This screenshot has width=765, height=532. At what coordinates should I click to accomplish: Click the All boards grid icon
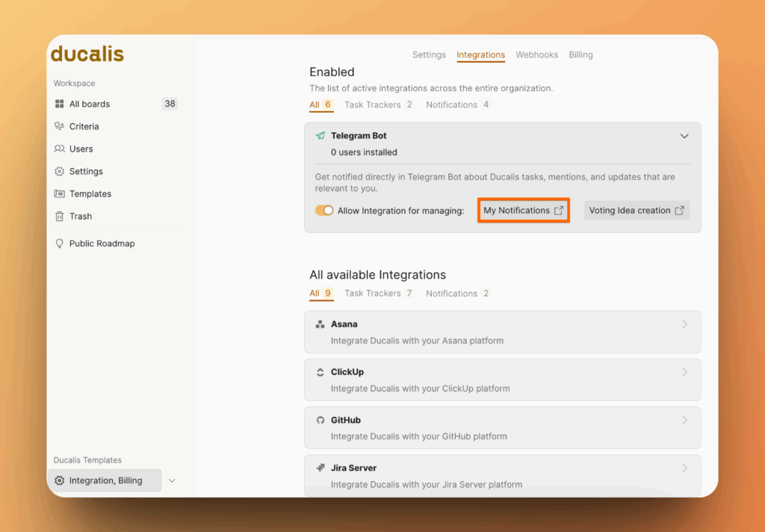point(60,104)
